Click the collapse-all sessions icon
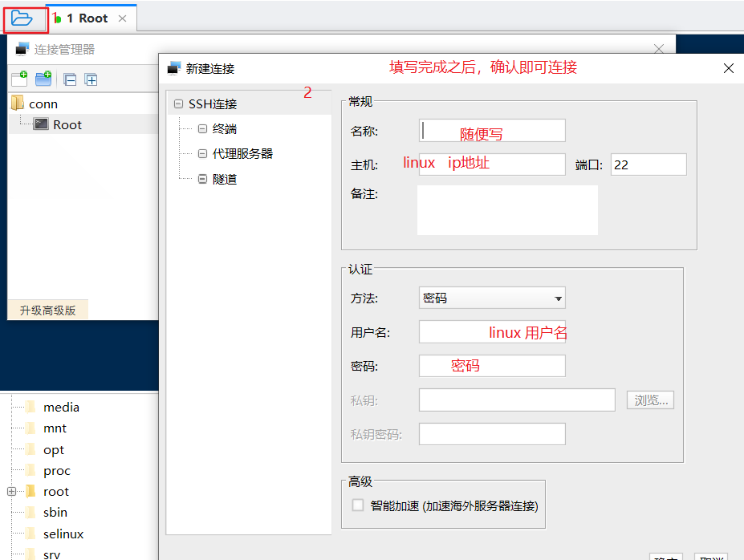744x560 pixels. pos(71,79)
